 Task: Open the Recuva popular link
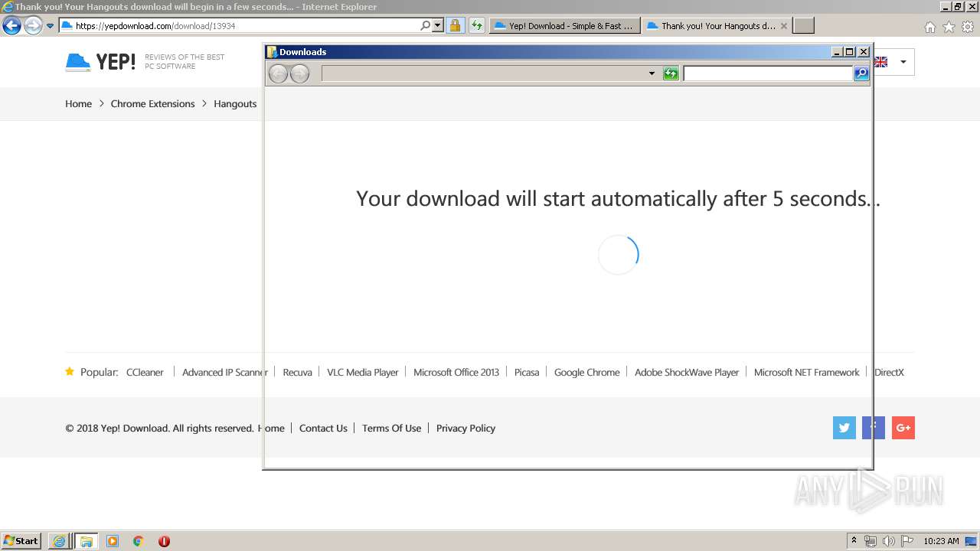point(297,372)
